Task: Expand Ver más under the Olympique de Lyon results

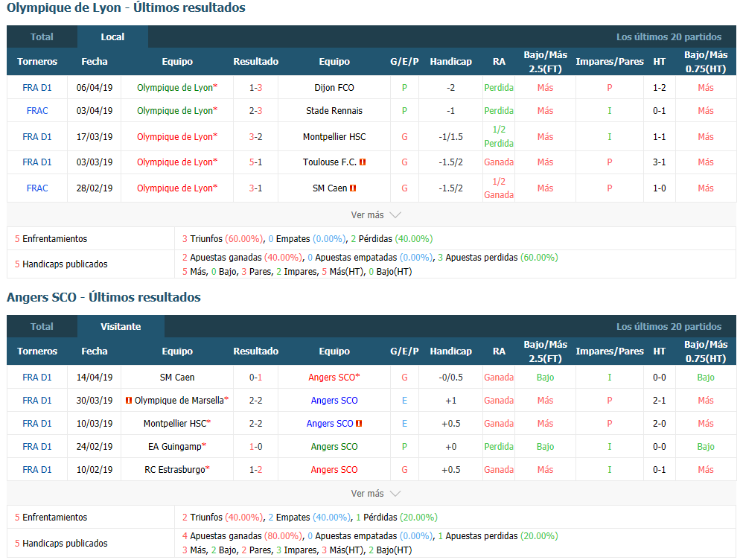Action: [x=376, y=214]
